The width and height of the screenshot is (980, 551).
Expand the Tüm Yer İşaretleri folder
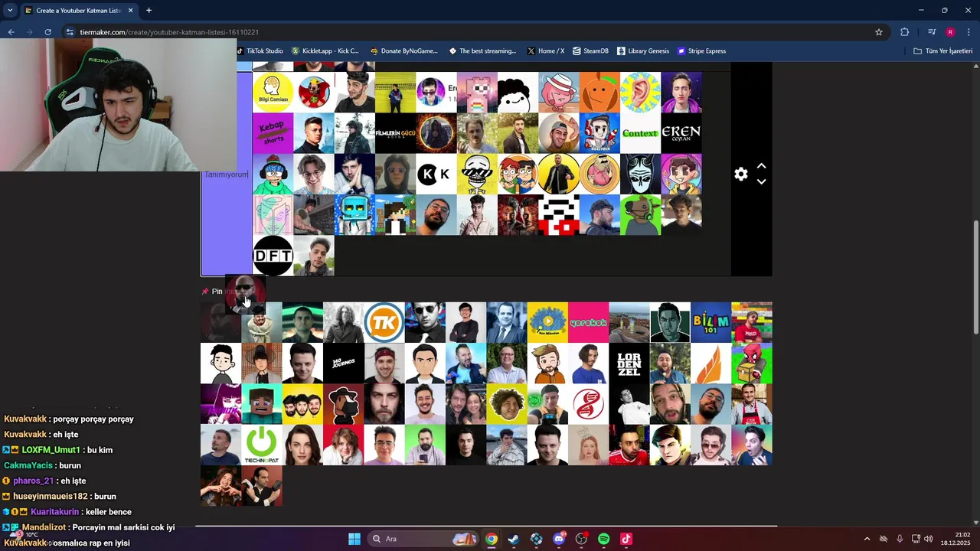coord(942,51)
